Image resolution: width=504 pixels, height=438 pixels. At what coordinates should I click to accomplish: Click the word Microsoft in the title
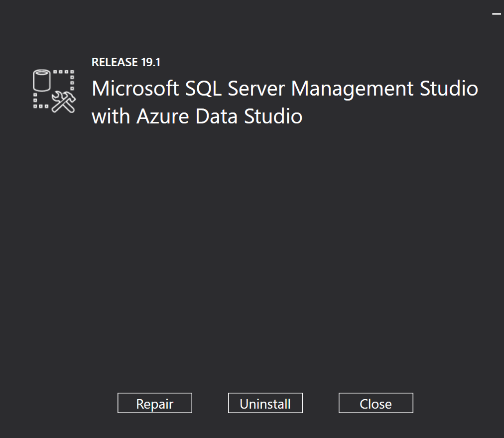[x=135, y=89]
